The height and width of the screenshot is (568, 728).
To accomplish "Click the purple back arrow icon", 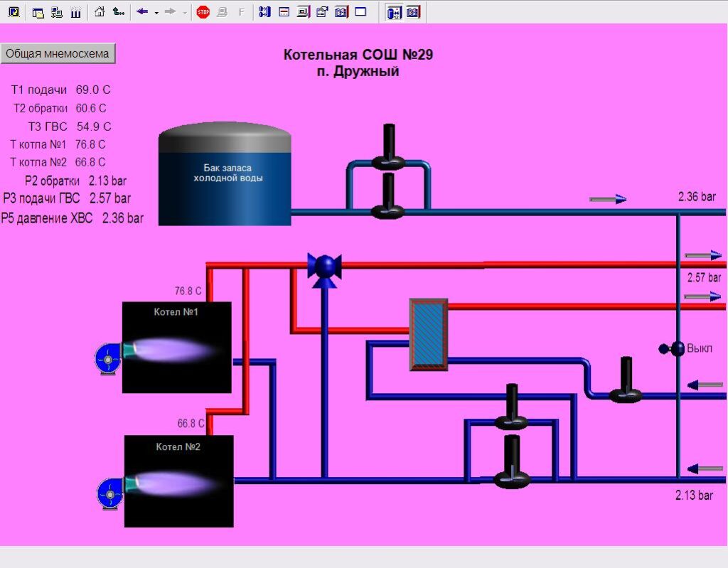I will (142, 12).
